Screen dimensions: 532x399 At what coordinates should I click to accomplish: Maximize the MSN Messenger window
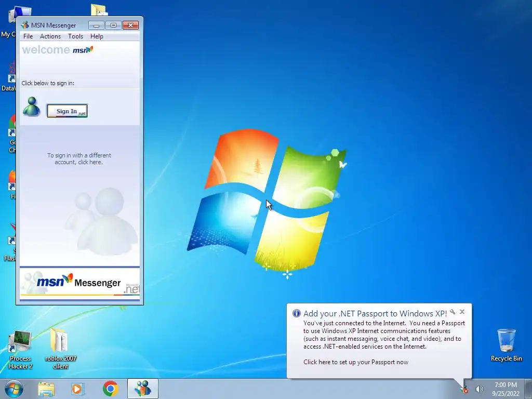coord(113,25)
